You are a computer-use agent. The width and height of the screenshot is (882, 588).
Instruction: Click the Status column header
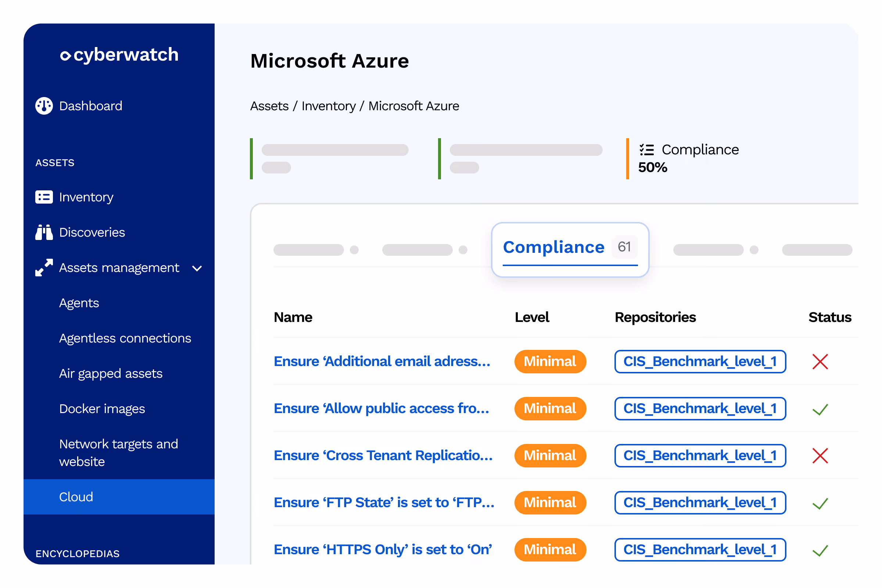pyautogui.click(x=830, y=317)
